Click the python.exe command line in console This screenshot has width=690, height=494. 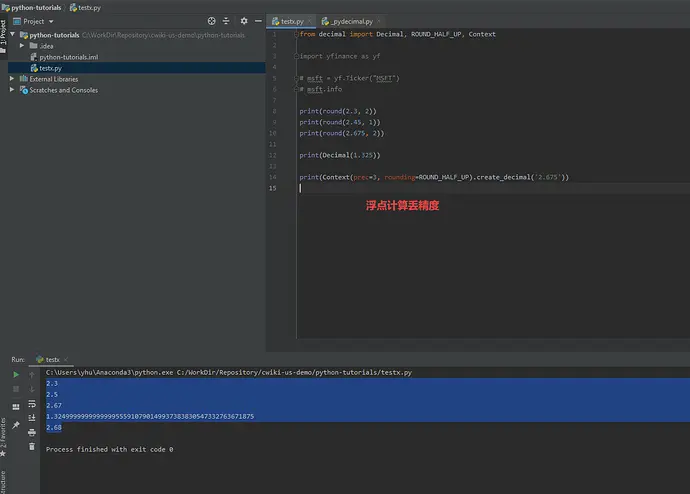(229, 372)
